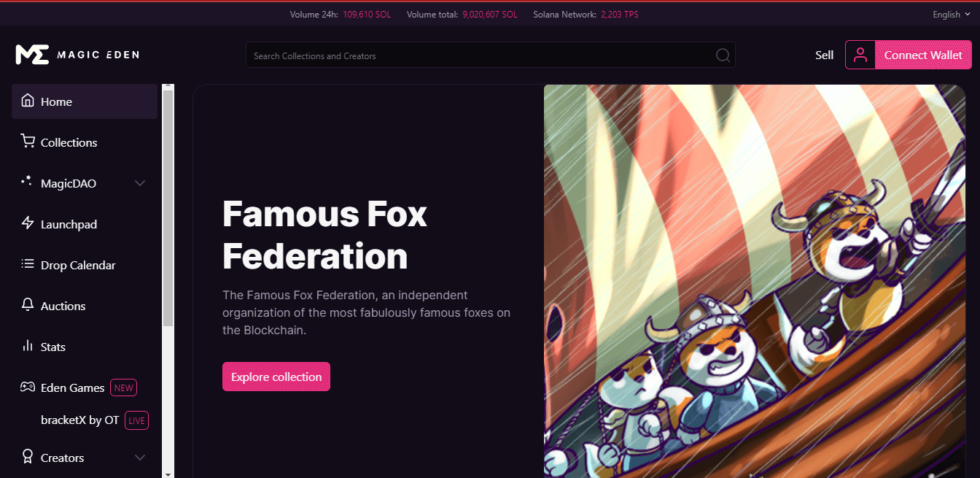
Task: Expand the MagicDAO submenu chevron
Action: [x=141, y=183]
